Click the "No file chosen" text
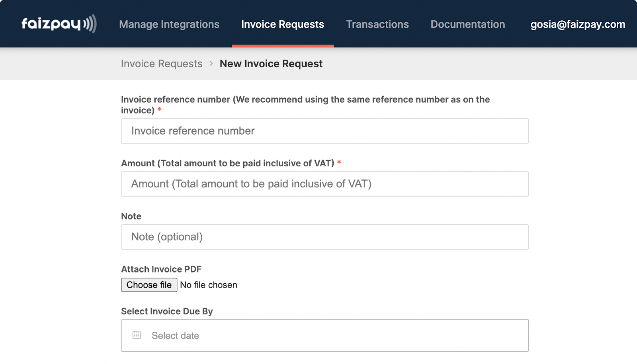Viewport: 637px width, 364px height. (x=209, y=285)
